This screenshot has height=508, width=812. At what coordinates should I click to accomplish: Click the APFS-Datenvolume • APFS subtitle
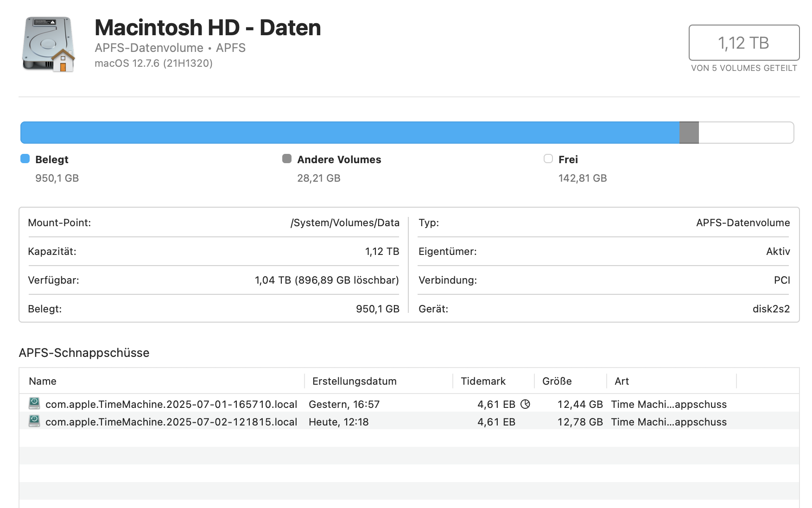(x=170, y=48)
